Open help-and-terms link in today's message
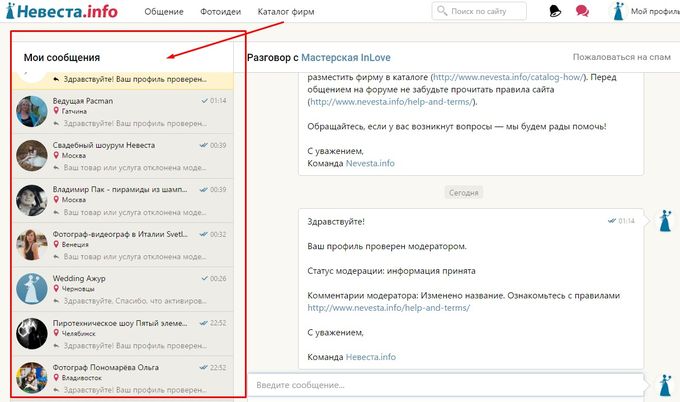This screenshot has height=402, width=680. [x=389, y=308]
